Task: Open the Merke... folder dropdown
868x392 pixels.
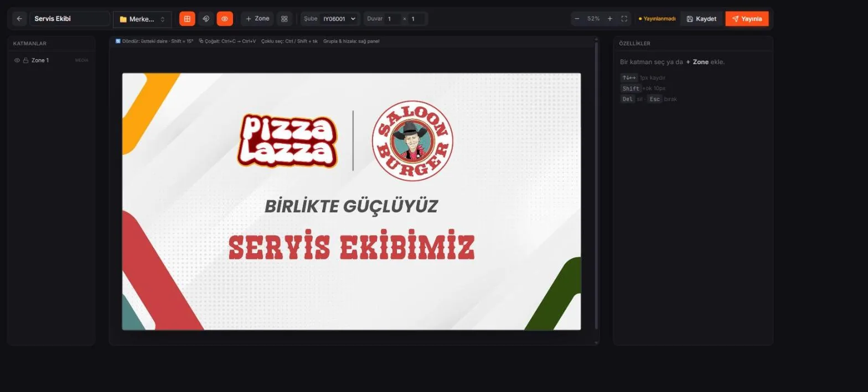Action: tap(142, 19)
